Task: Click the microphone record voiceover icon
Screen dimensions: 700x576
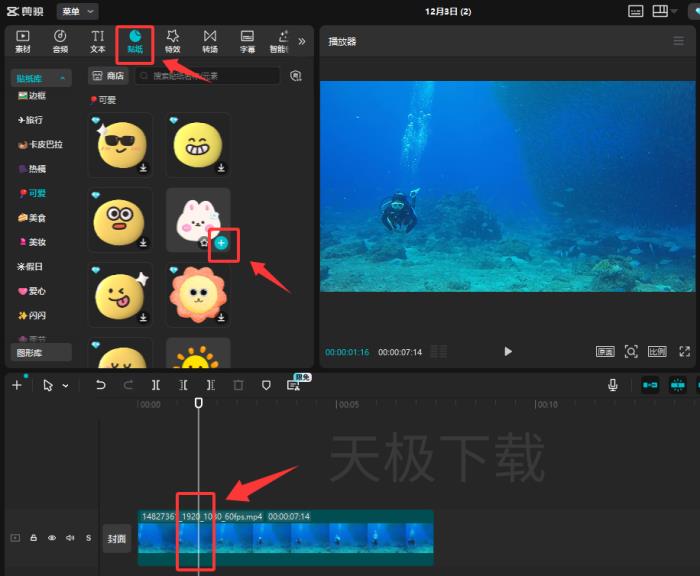Action: (612, 385)
